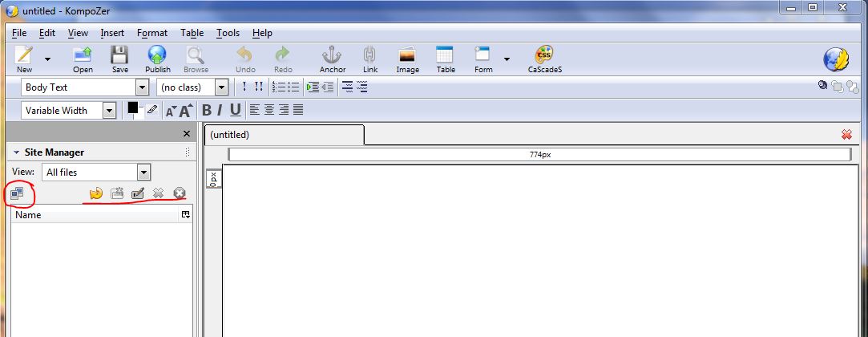Click the definition description icon

point(362,87)
